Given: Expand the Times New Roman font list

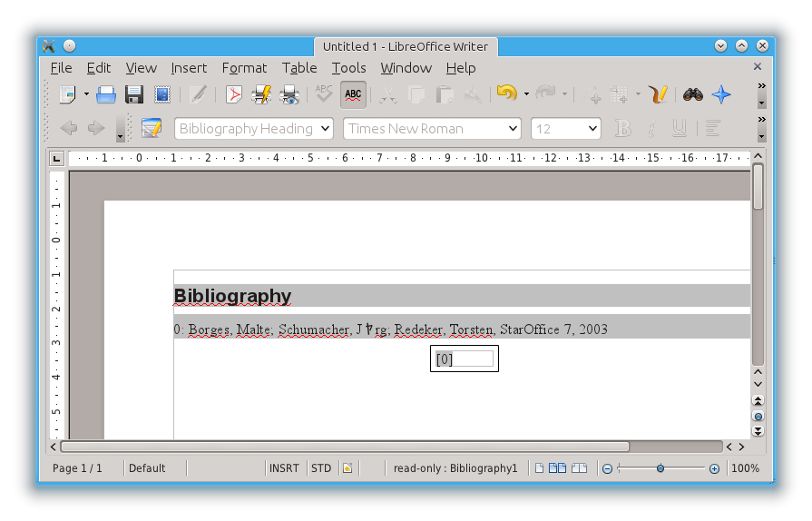Looking at the screenshot, I should coord(513,129).
